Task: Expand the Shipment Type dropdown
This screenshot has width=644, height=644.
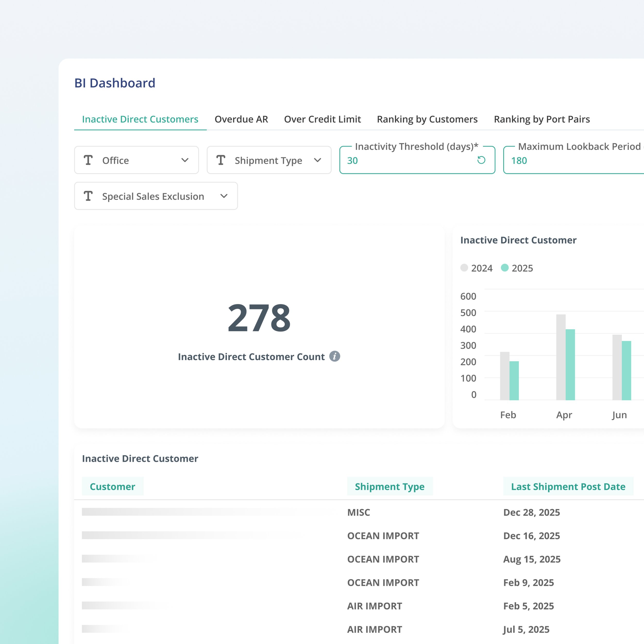Action: tap(318, 160)
